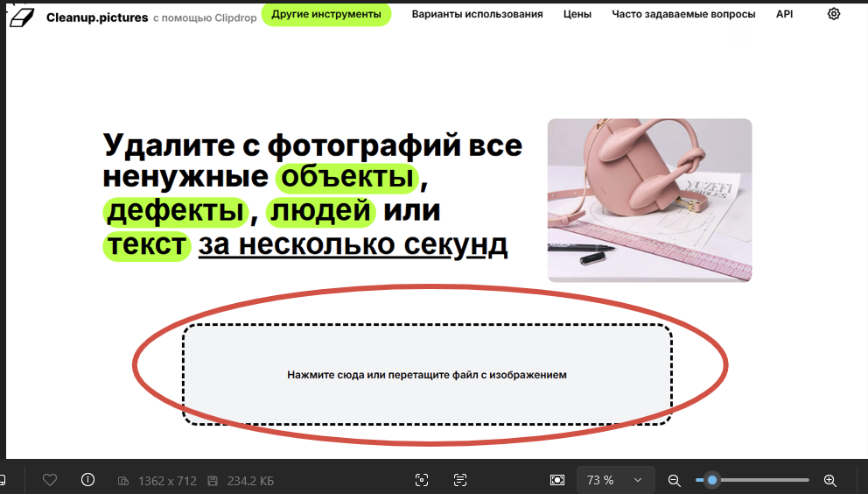
Task: Click the highlighted word дефекты
Action: coord(176,211)
